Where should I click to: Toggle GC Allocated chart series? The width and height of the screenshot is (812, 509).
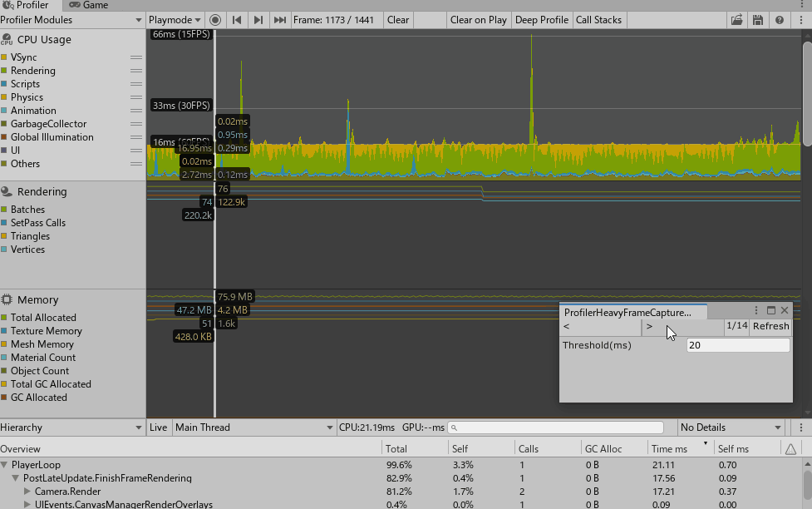4,398
